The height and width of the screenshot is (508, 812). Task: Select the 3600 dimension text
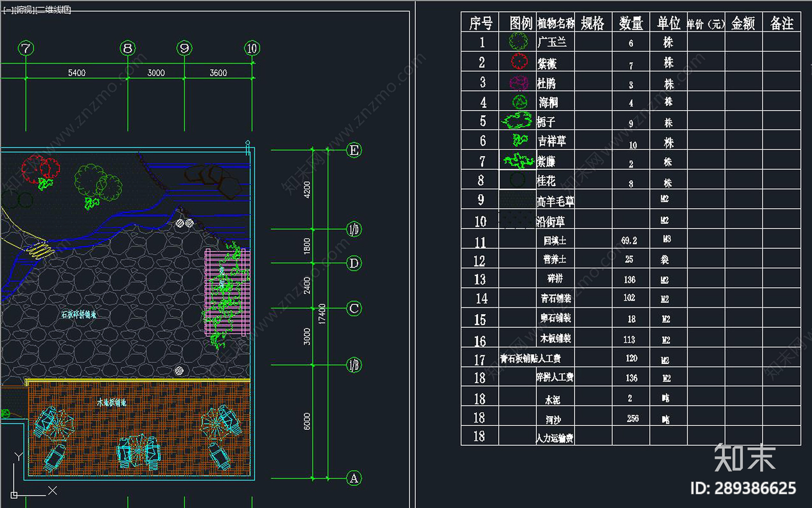point(218,73)
